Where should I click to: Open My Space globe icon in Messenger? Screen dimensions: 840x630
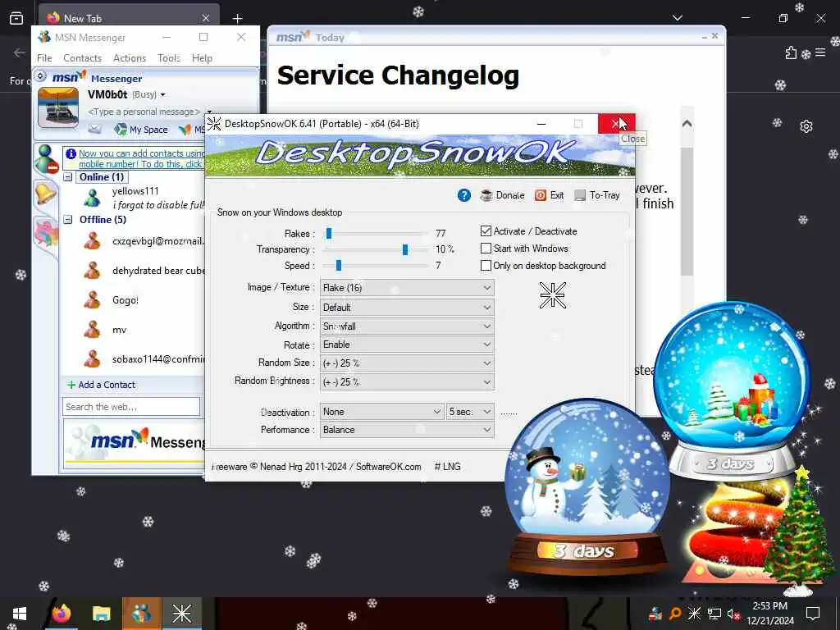coord(121,129)
